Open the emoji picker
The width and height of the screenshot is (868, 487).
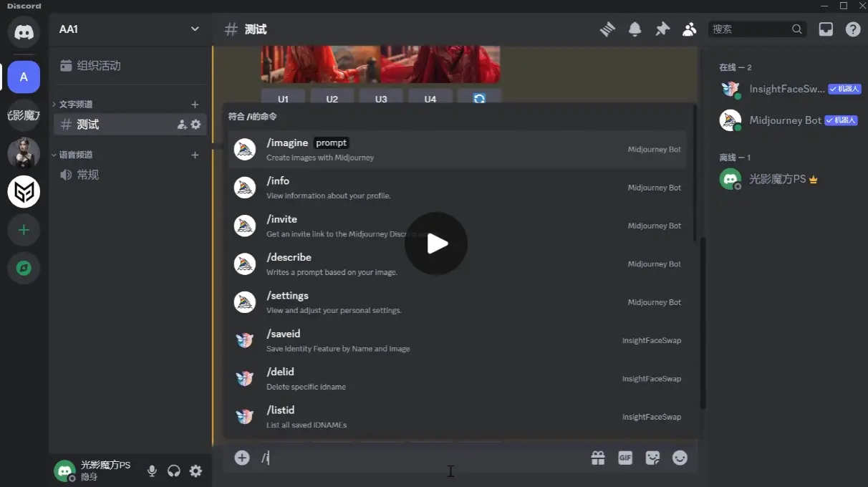click(x=680, y=458)
